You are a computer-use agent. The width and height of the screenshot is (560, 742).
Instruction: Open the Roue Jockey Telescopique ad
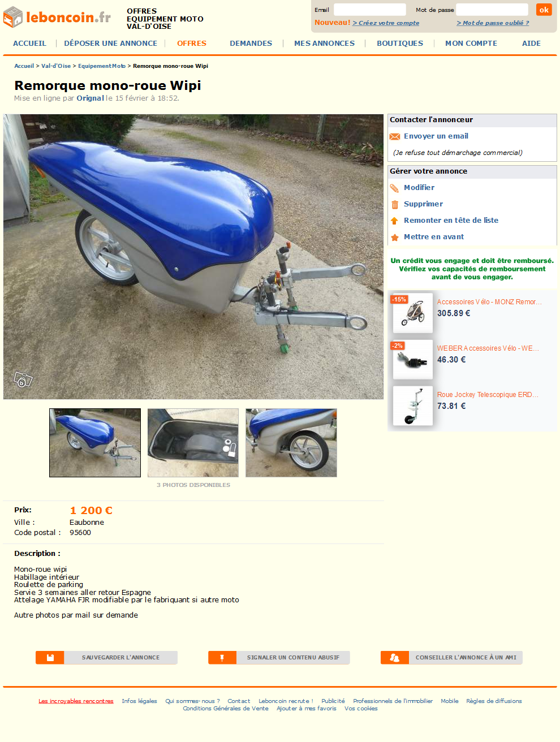pyautogui.click(x=488, y=395)
